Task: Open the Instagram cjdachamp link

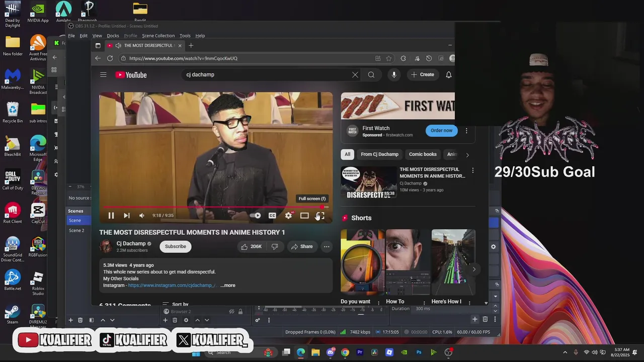Action: [x=172, y=285]
